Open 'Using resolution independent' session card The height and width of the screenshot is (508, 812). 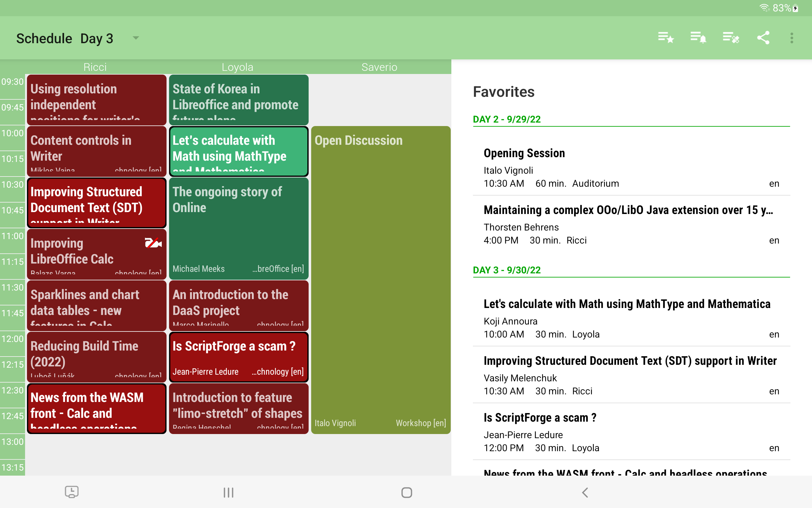pyautogui.click(x=97, y=100)
